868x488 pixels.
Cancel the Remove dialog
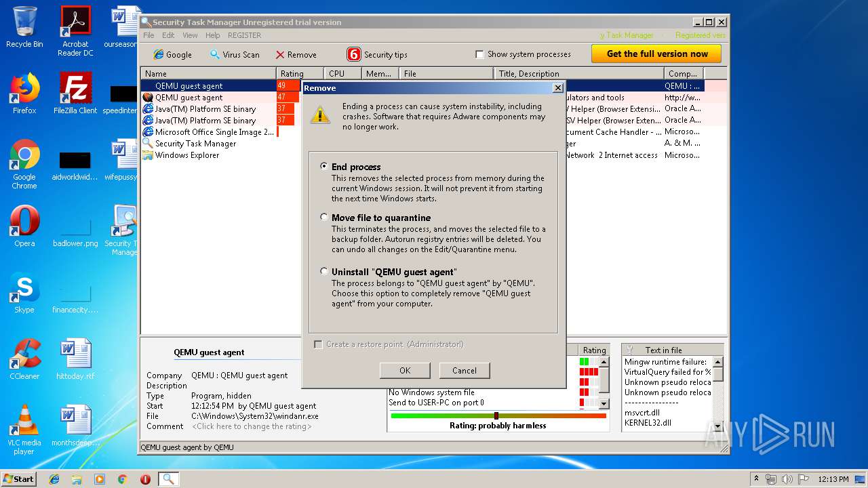[465, 370]
